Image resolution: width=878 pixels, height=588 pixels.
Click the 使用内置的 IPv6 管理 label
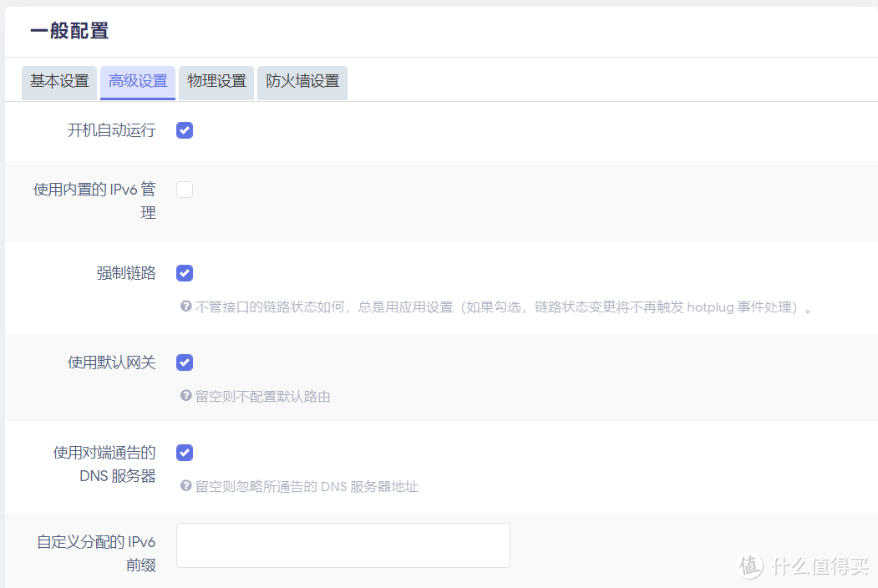(94, 200)
